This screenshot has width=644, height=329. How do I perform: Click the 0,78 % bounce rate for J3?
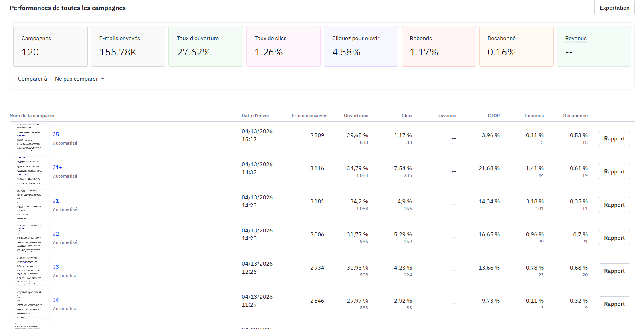click(x=535, y=268)
